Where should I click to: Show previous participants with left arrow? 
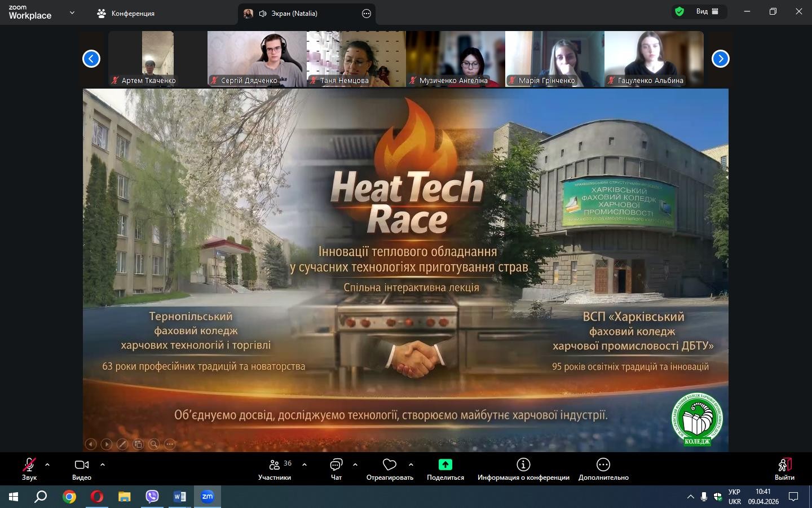click(91, 59)
